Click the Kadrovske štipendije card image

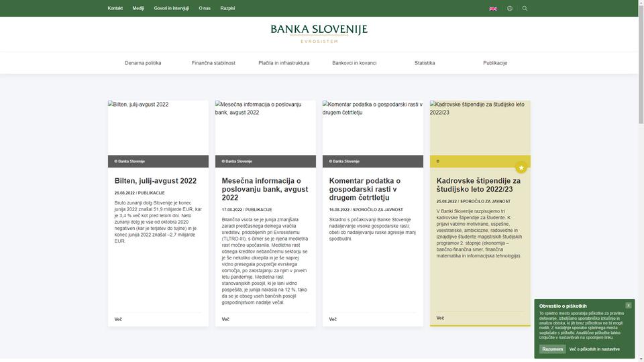pos(480,127)
